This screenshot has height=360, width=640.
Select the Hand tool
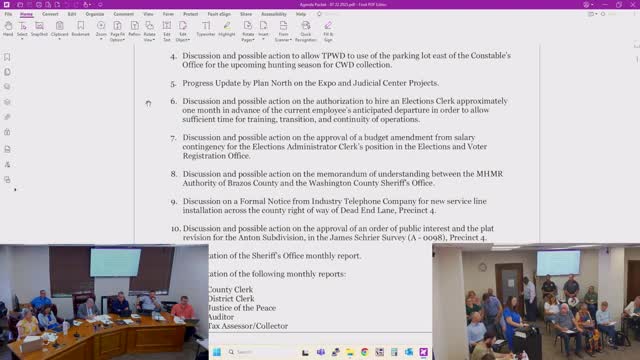point(8,29)
